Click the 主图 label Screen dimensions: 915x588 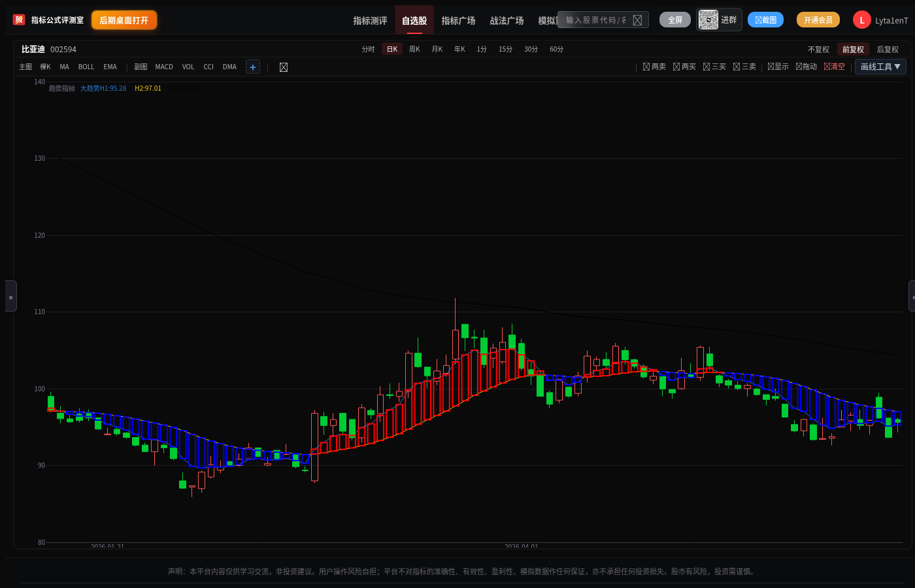click(25, 67)
